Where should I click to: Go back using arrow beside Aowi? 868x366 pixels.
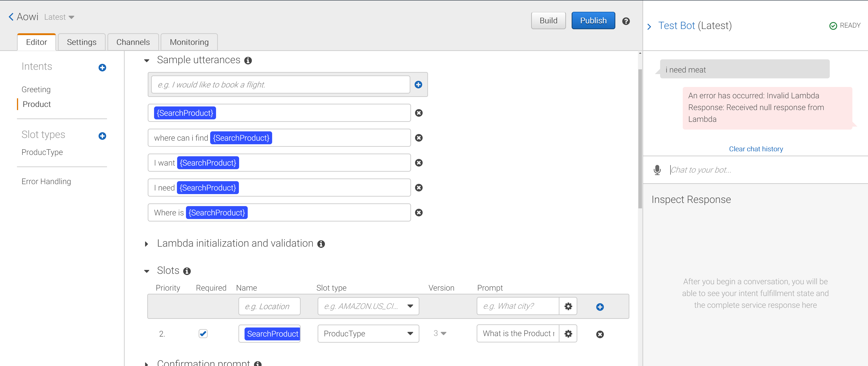(11, 17)
